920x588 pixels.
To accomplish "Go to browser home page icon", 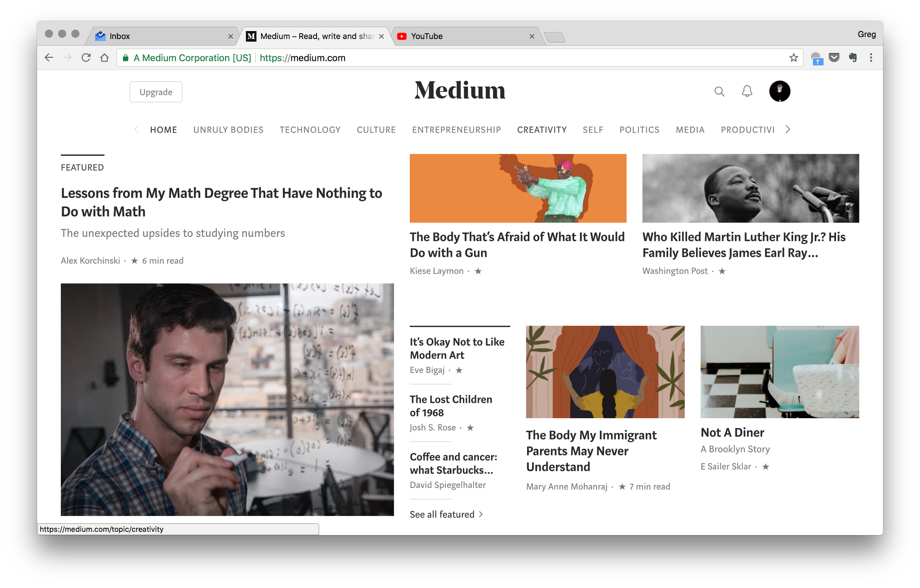I will coord(104,58).
